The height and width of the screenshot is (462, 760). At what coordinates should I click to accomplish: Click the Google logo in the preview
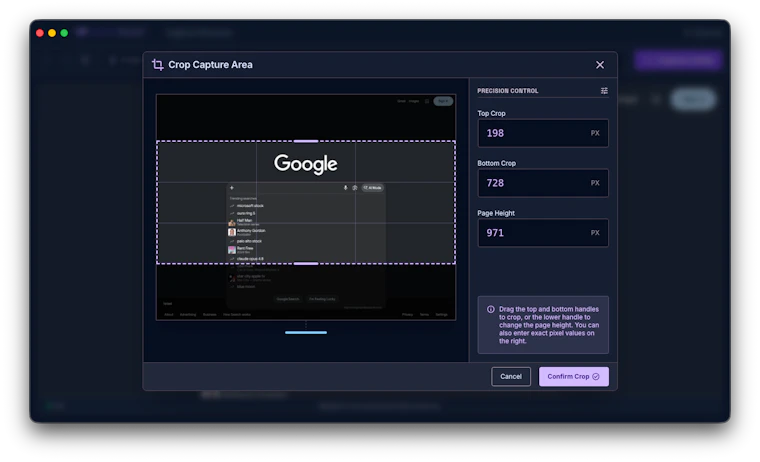[305, 164]
